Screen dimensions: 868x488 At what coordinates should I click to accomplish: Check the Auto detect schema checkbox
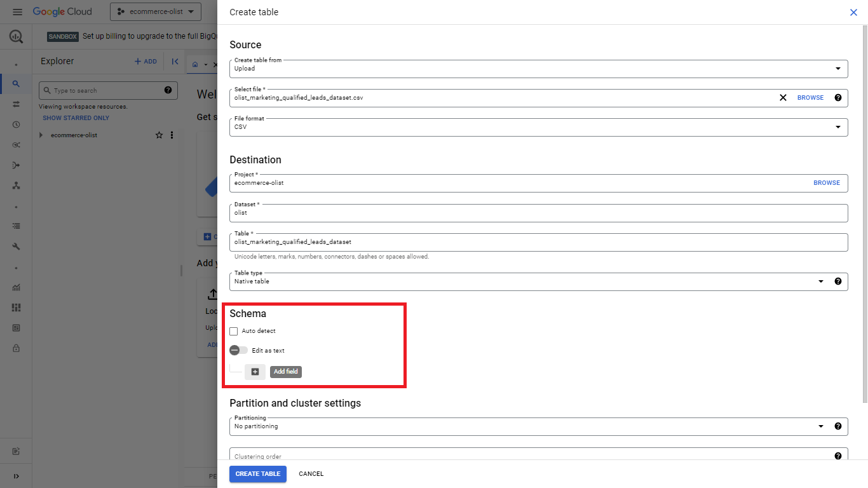(234, 330)
